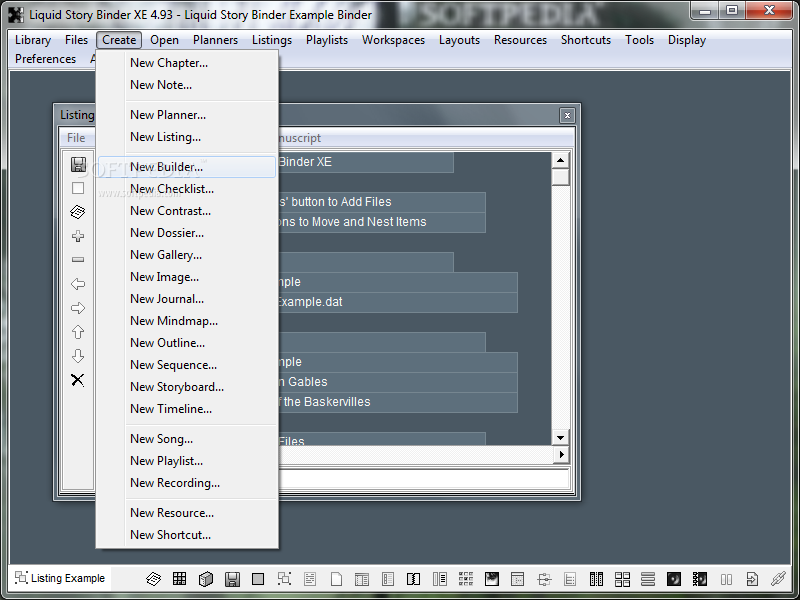This screenshot has height=600, width=800.
Task: Select New Storyboard... menu entry
Action: 177,386
